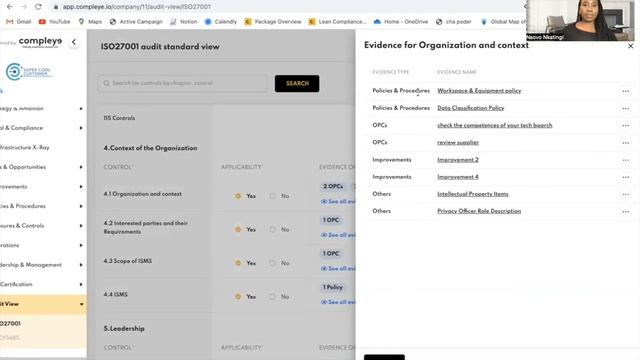Open Workspace & Equipment policy link
This screenshot has height=360, width=640.
click(x=479, y=91)
